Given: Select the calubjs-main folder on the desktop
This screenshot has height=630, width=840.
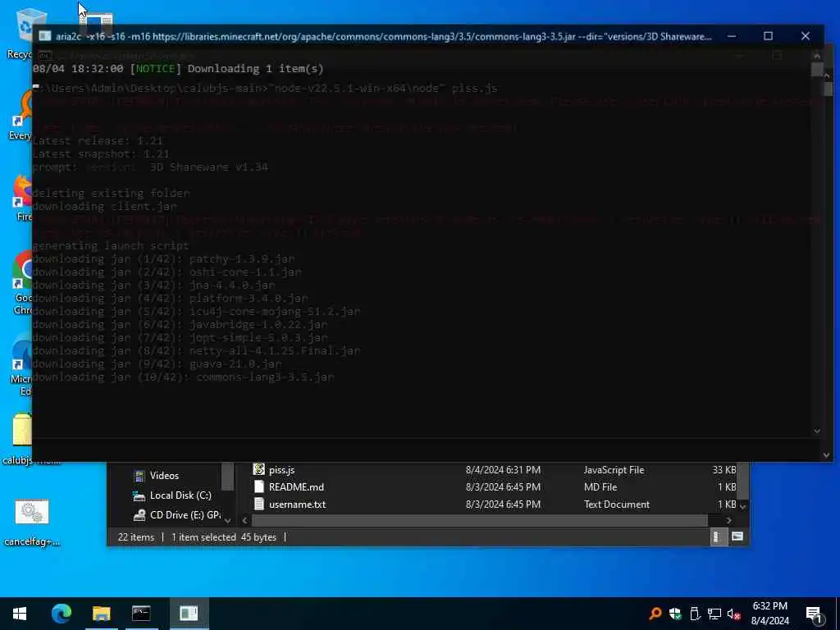Looking at the screenshot, I should point(22,440).
